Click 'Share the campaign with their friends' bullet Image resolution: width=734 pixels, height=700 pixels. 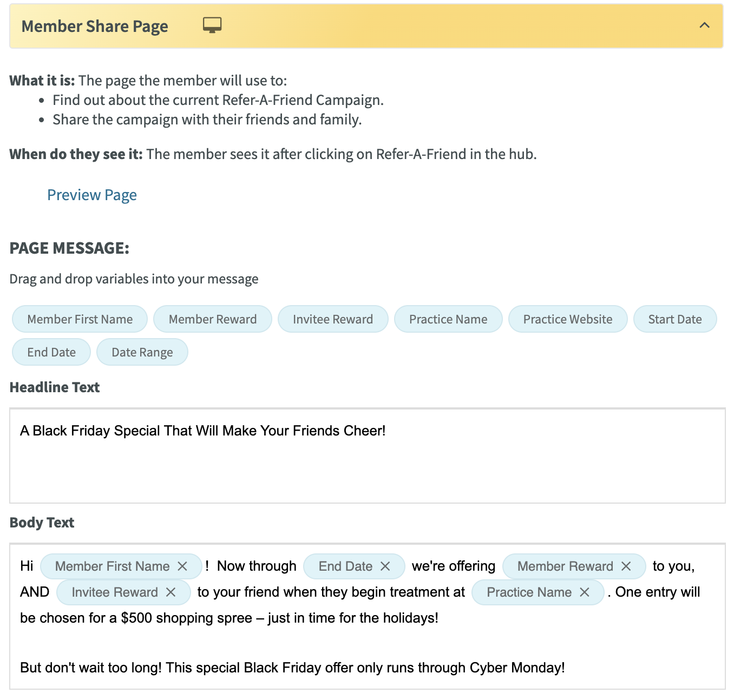point(207,120)
